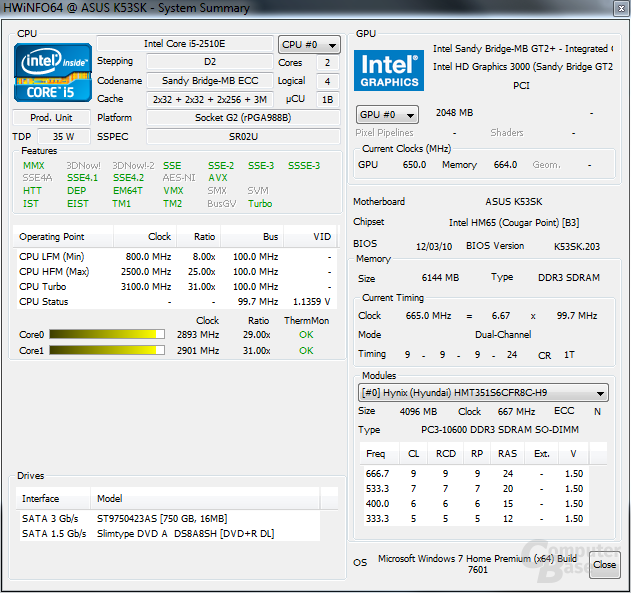Click the Core1 usage bar

click(x=107, y=350)
